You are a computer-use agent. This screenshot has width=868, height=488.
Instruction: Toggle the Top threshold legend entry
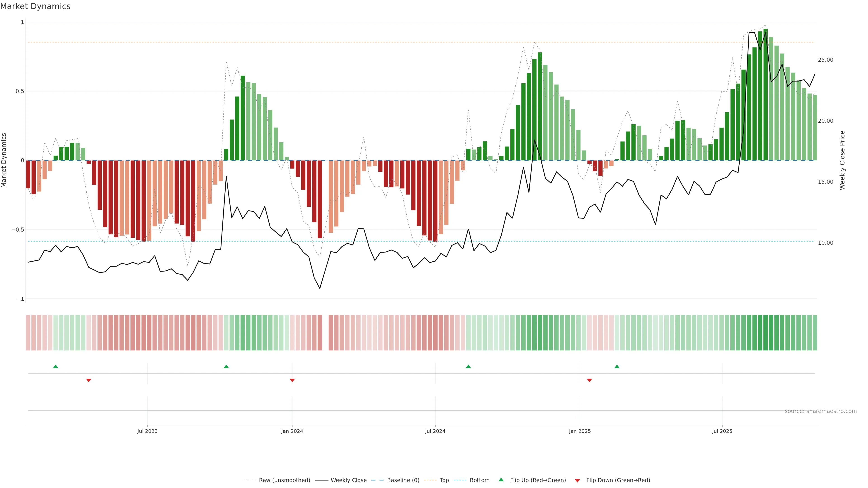click(x=444, y=480)
